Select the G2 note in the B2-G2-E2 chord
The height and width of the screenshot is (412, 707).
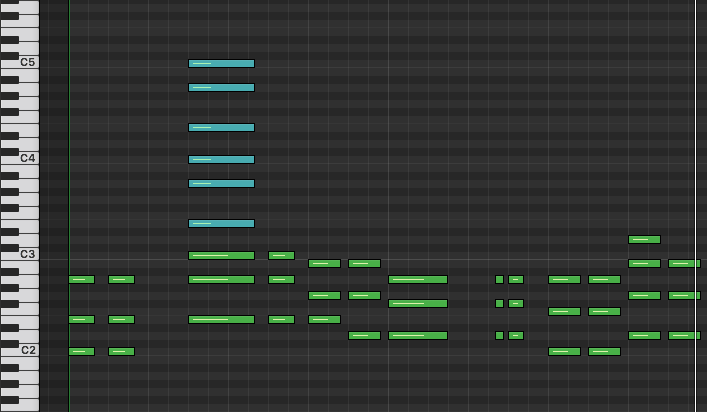click(325, 296)
